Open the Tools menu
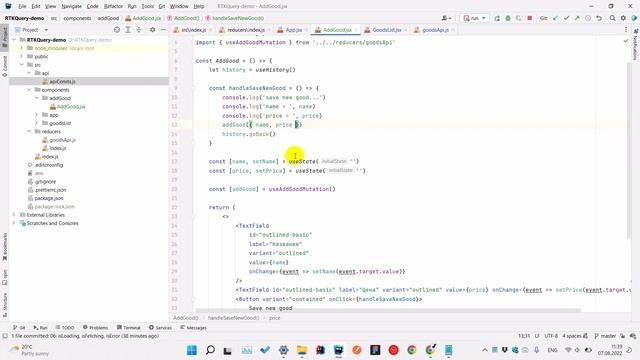This screenshot has width=640, height=360. pyautogui.click(x=147, y=7)
